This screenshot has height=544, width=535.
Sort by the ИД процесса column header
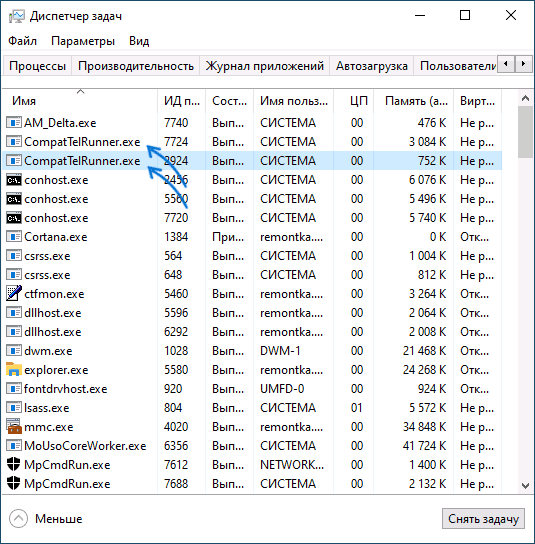tap(181, 101)
